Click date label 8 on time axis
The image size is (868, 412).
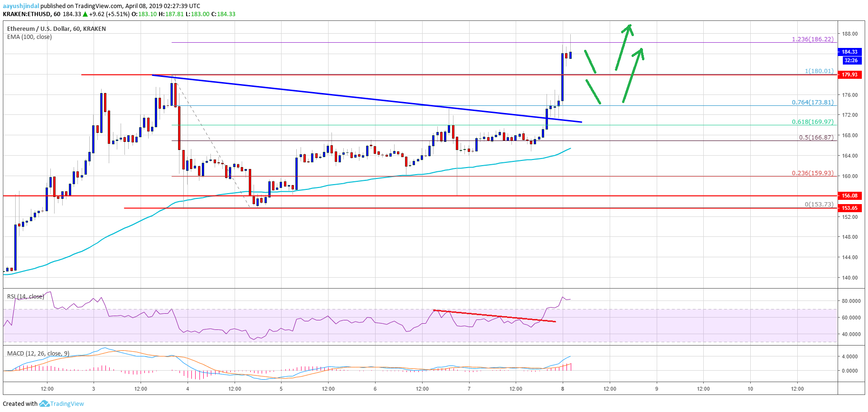[563, 389]
